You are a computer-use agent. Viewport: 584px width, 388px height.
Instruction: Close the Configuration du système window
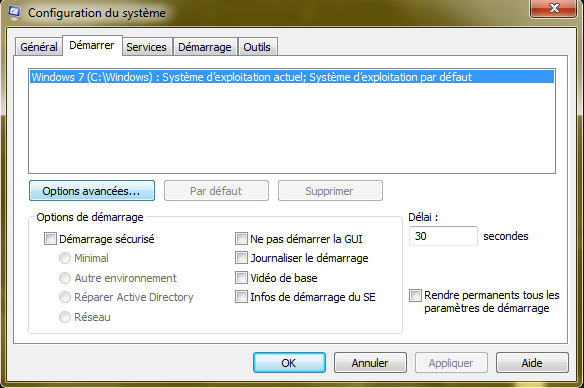554,7
